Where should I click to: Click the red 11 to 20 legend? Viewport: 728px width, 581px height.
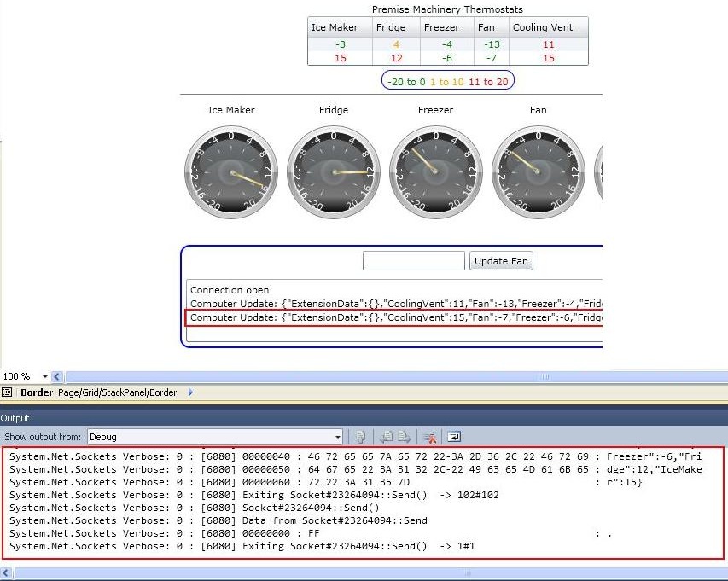(488, 82)
